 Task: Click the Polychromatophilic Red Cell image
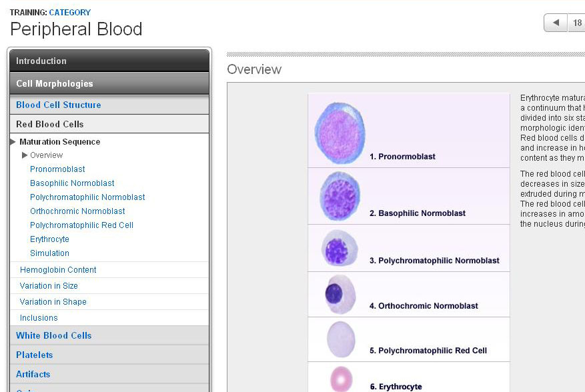click(x=341, y=339)
